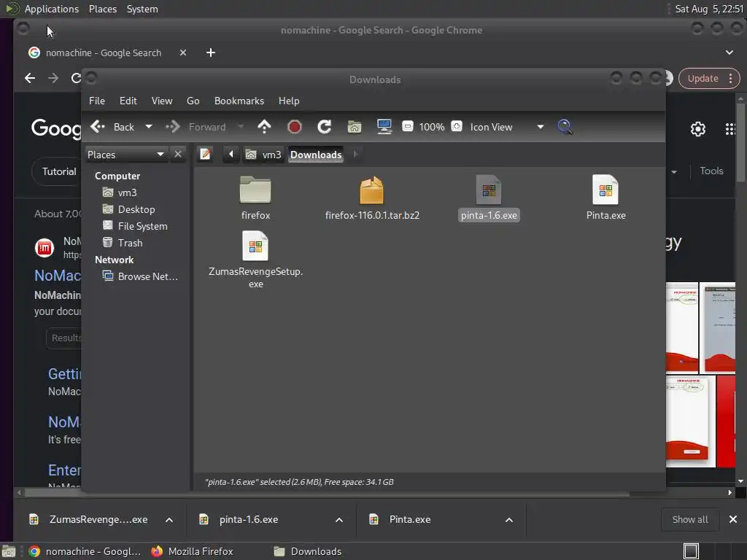Viewport: 747px width, 560px height.
Task: Switch to nomachine Chrome taskbar entry
Action: tap(85, 551)
